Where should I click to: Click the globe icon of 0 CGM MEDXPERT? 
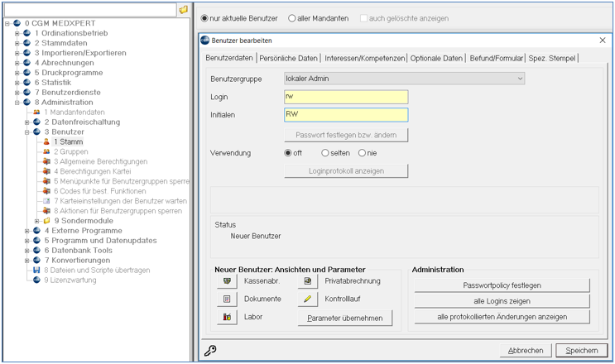coord(17,23)
